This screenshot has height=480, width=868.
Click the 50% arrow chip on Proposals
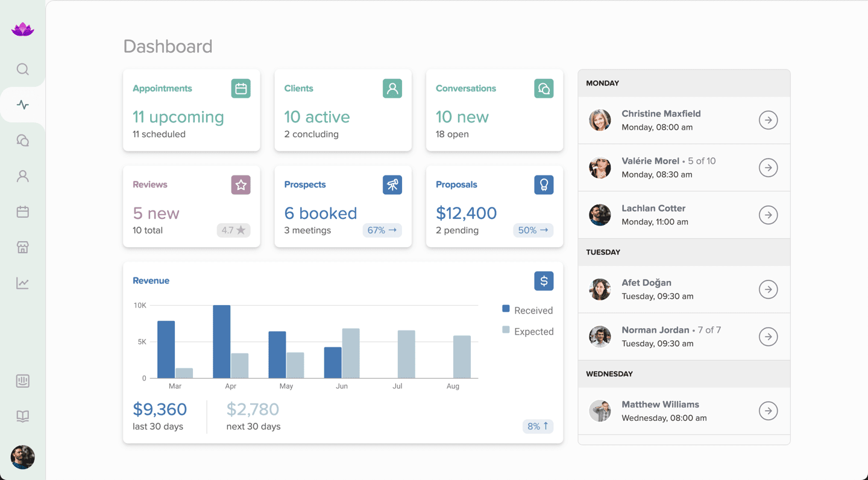coord(533,230)
